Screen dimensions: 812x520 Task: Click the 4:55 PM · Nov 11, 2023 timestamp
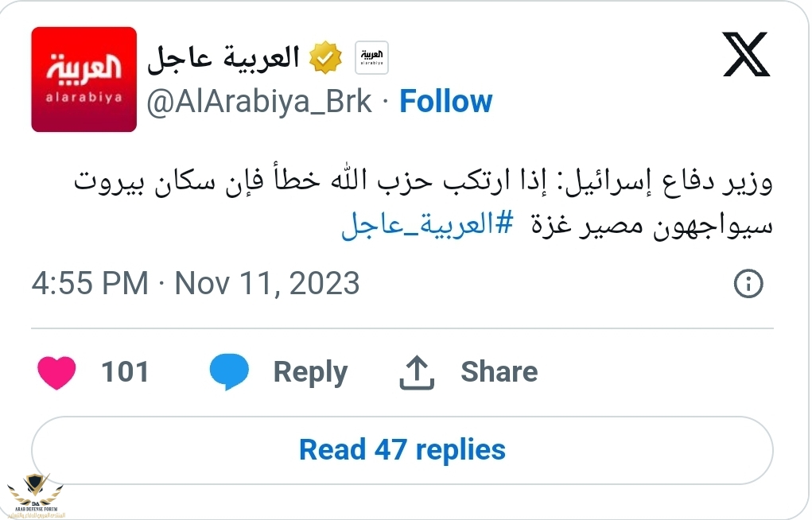pyautogui.click(x=196, y=284)
